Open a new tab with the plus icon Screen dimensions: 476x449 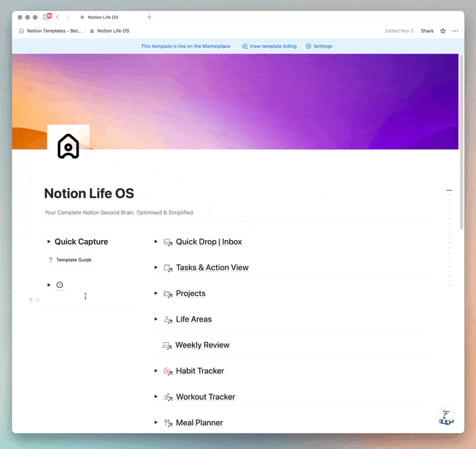149,17
